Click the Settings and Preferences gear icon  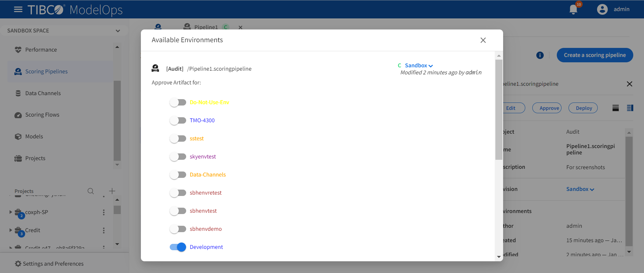(x=18, y=264)
